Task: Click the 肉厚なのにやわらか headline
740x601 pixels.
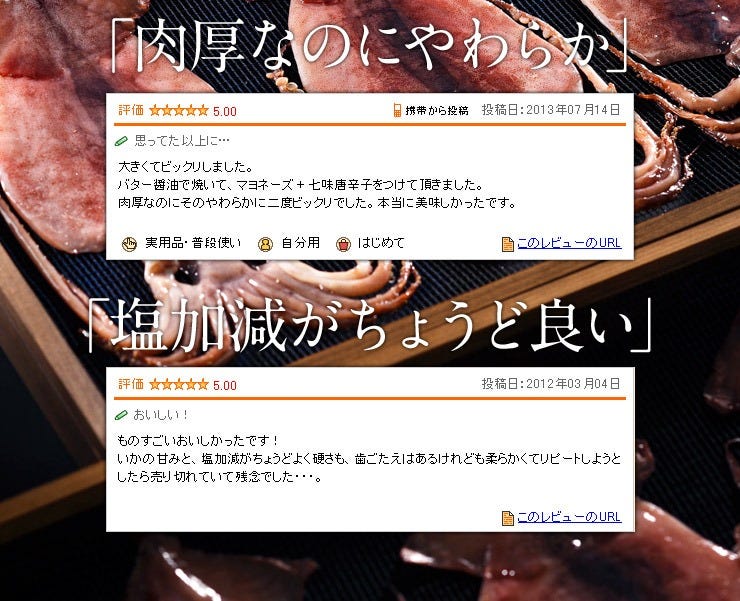Action: pos(370,47)
